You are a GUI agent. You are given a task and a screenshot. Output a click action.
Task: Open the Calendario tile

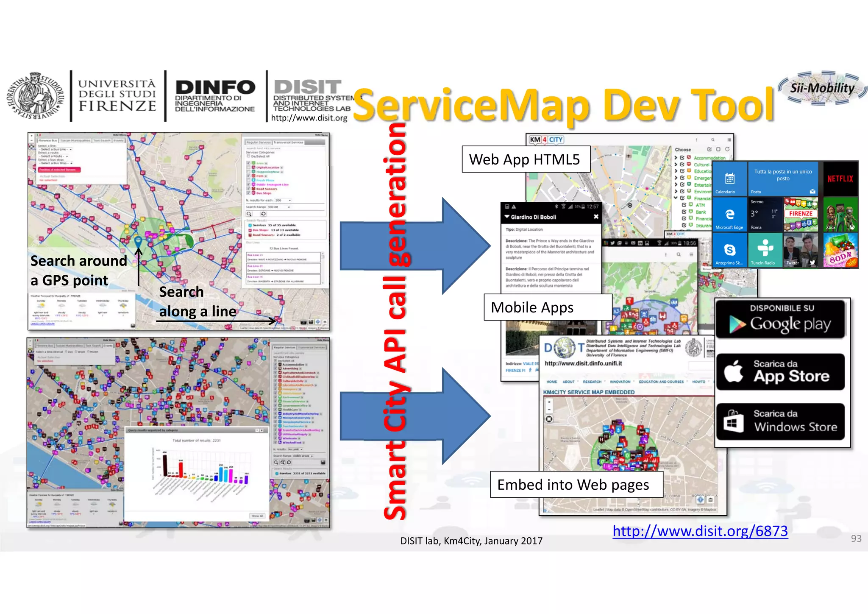coord(729,179)
